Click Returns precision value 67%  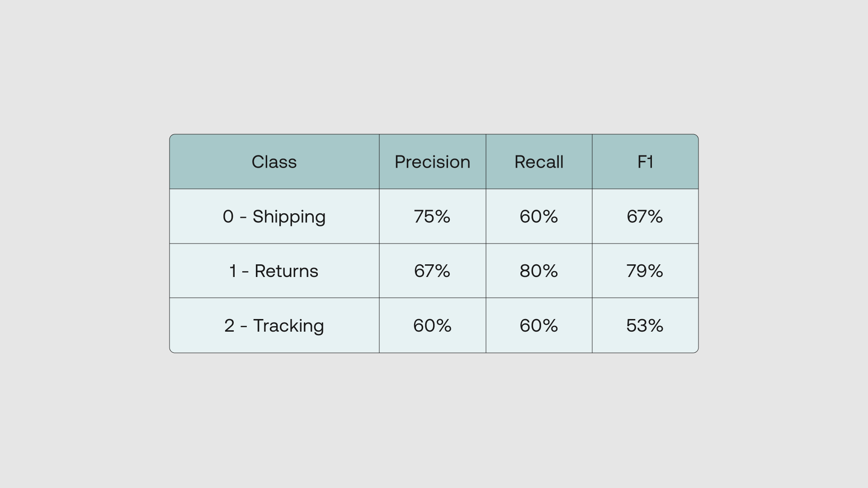(x=432, y=271)
